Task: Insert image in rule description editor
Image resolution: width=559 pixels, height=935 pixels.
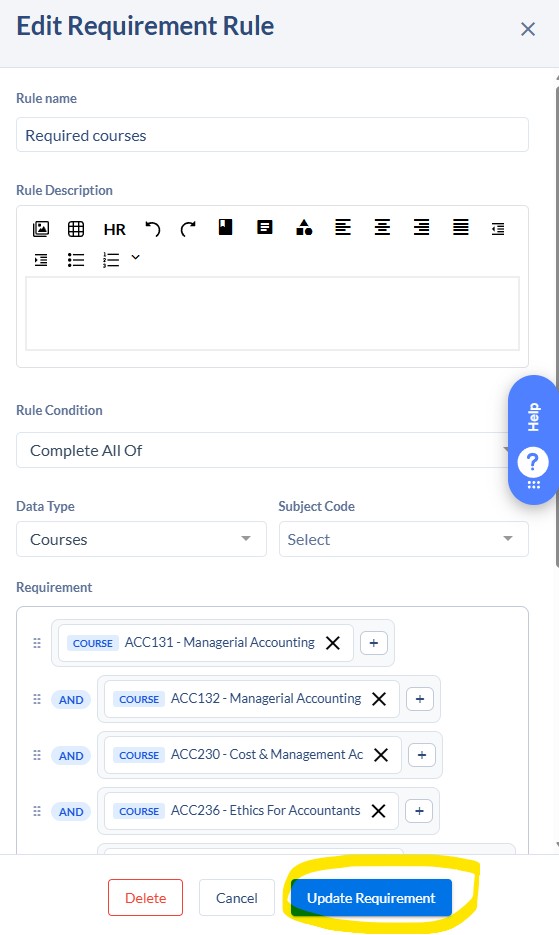Action: [x=41, y=228]
